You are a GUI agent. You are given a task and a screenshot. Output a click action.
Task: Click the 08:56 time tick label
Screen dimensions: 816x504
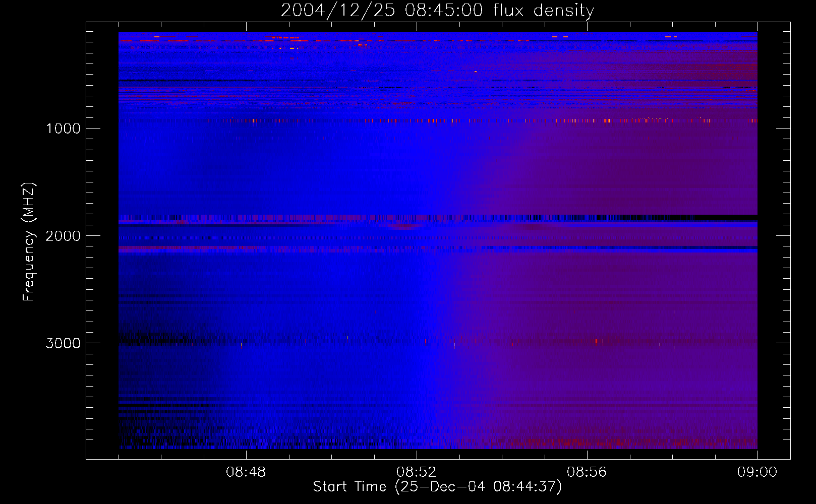(587, 472)
